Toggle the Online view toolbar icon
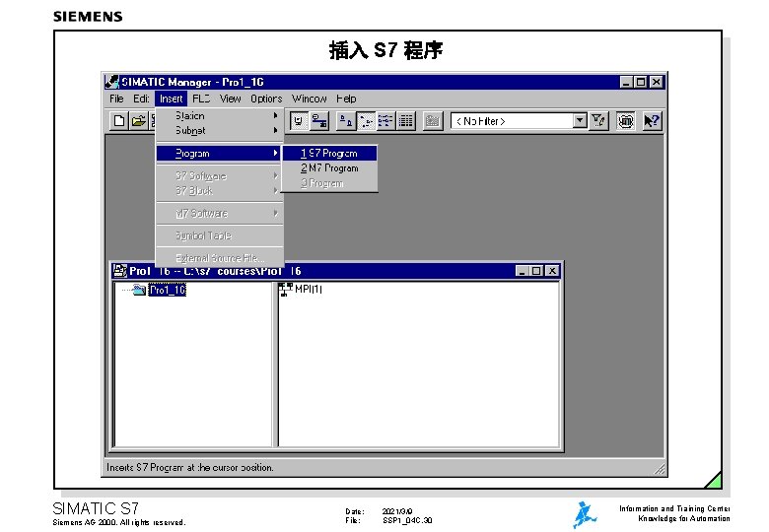Image resolution: width=769 pixels, height=532 pixels. pos(299,120)
